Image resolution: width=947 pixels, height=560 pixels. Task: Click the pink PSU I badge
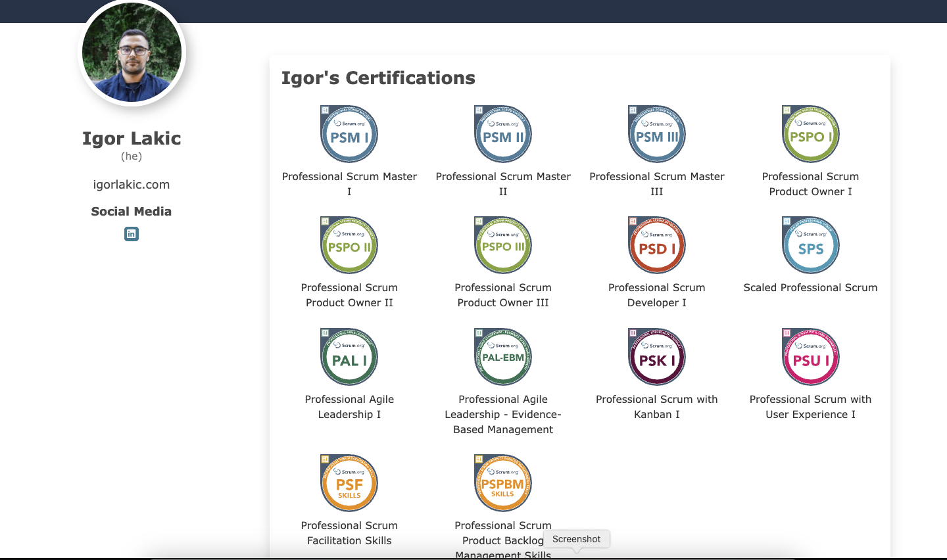[811, 357]
